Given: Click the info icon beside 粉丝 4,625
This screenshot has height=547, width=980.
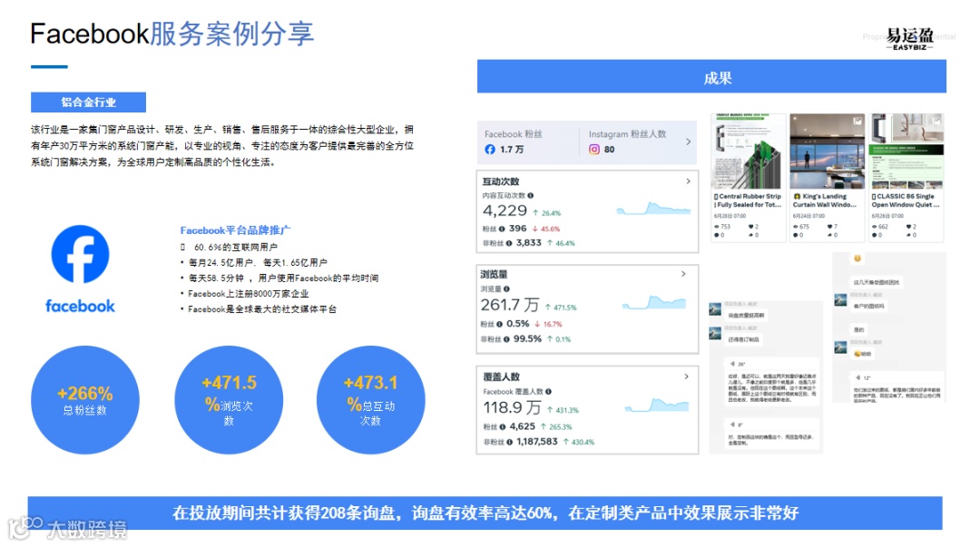Looking at the screenshot, I should click(503, 427).
